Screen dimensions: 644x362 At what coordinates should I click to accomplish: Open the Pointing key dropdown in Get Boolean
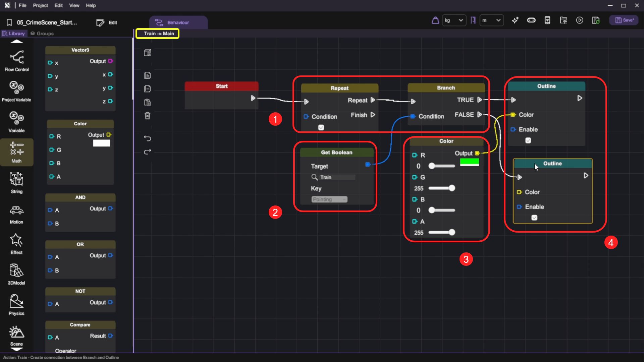pyautogui.click(x=329, y=199)
